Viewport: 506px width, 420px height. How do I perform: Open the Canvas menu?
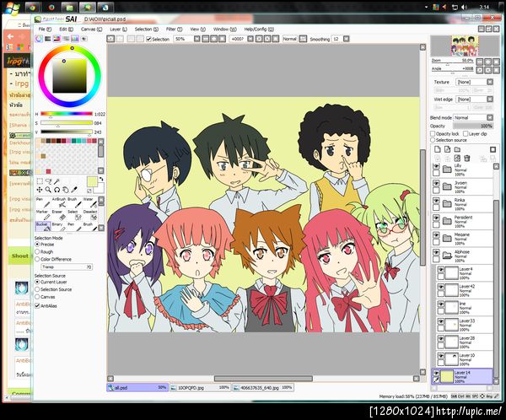[91, 29]
